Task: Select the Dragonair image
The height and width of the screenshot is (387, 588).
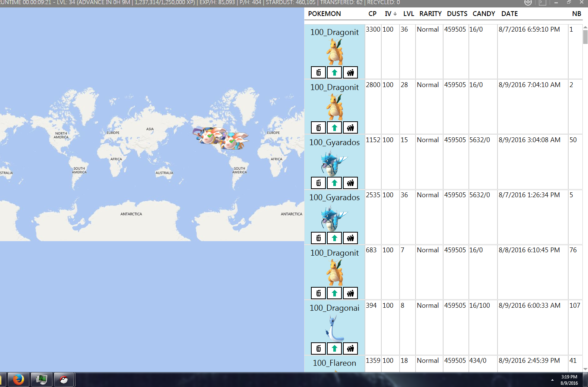Action: coord(334,328)
